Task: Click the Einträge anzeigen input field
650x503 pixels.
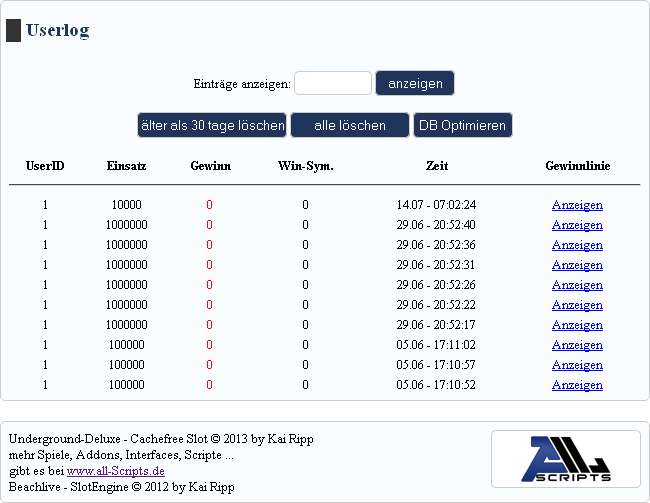Action: pyautogui.click(x=333, y=83)
